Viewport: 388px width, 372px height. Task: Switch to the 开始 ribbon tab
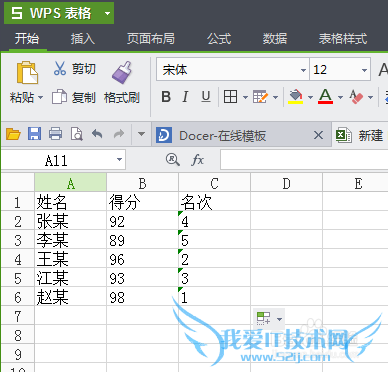[x=27, y=39]
